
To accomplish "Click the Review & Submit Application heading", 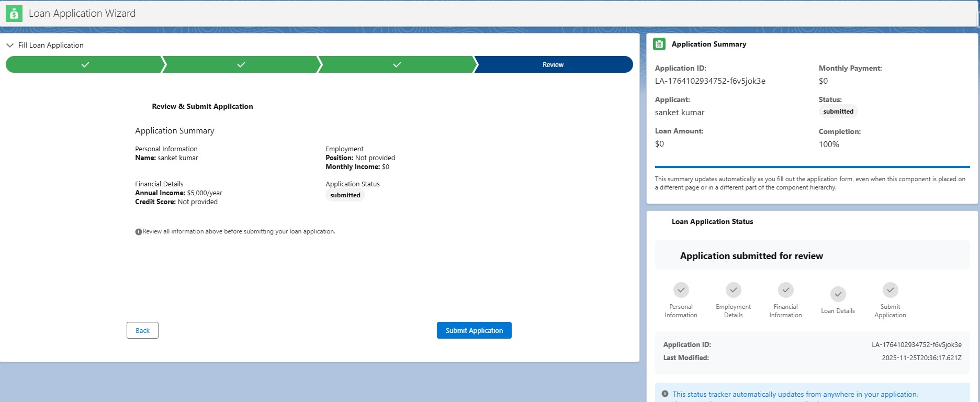I will coord(202,106).
